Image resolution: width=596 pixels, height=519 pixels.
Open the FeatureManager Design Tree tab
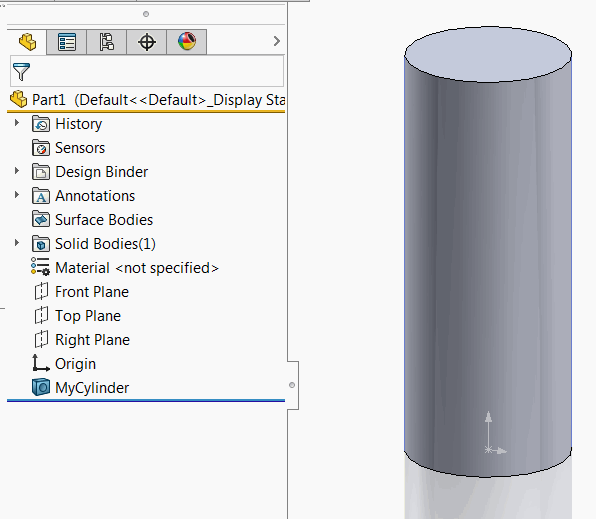point(27,42)
